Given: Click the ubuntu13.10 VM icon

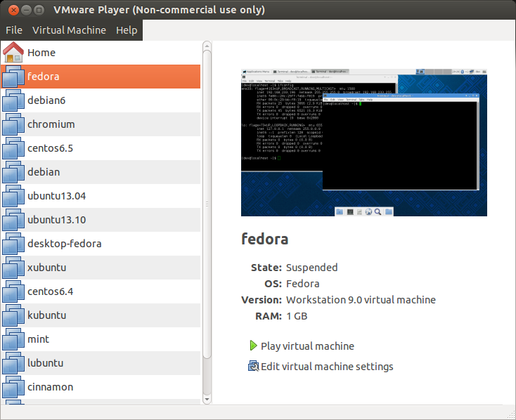Looking at the screenshot, I should [13, 220].
